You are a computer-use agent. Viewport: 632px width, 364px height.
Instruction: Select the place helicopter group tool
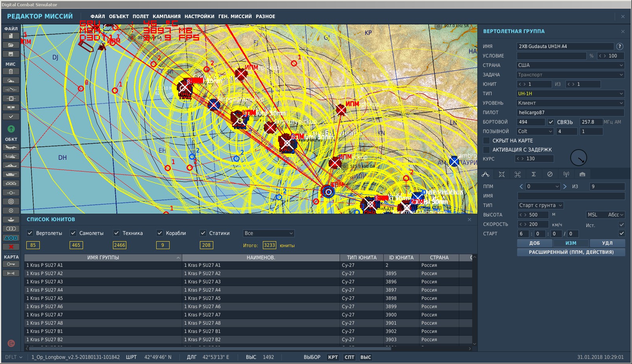tap(11, 156)
